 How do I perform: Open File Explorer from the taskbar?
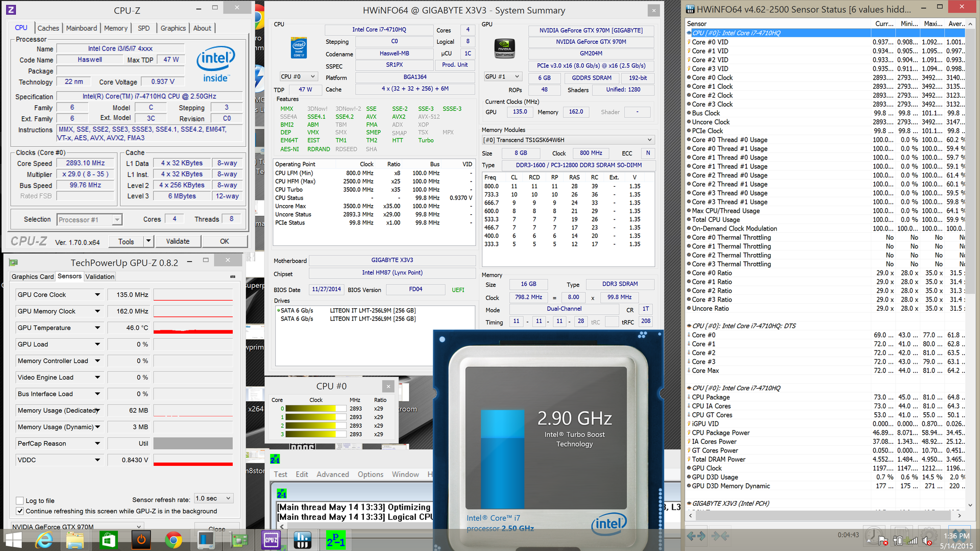[x=75, y=540]
